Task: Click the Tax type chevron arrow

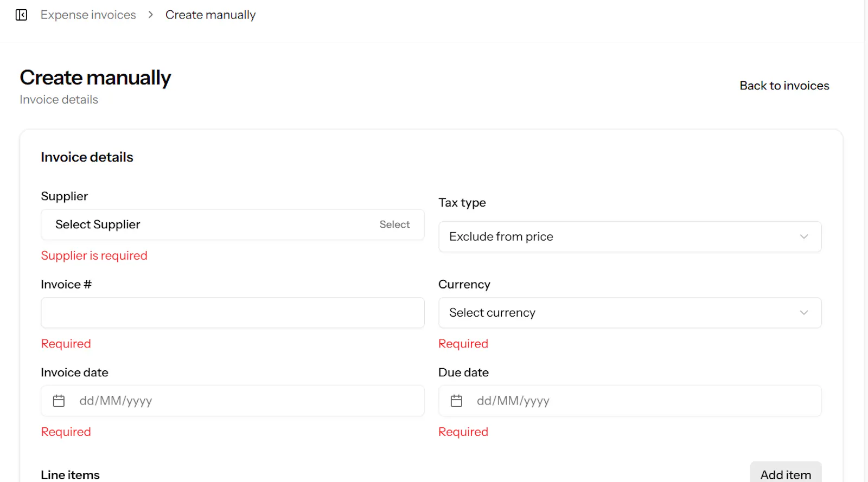Action: point(804,236)
